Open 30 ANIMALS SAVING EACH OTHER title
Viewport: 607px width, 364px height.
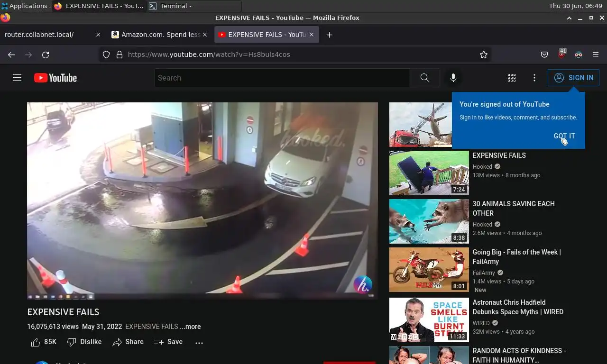pyautogui.click(x=514, y=209)
